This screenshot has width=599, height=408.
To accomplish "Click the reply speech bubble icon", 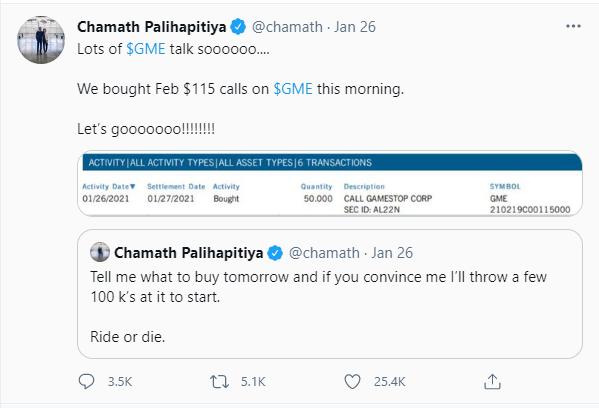I will 86,381.
